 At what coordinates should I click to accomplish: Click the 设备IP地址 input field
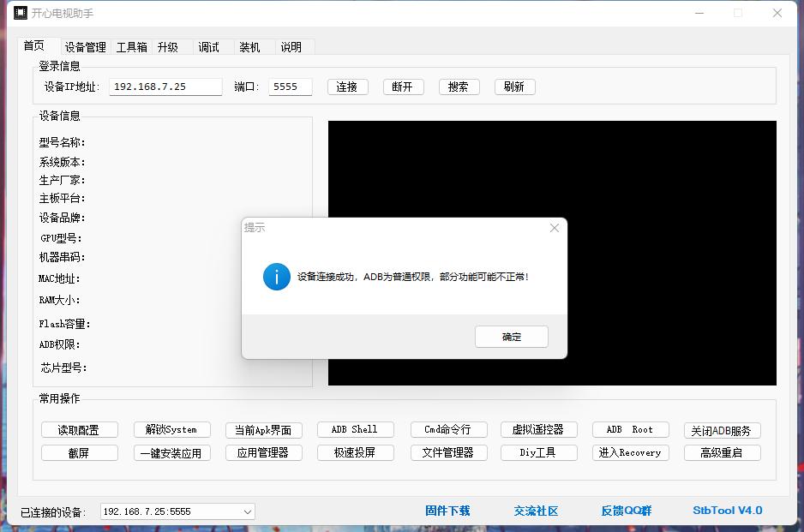(x=165, y=87)
